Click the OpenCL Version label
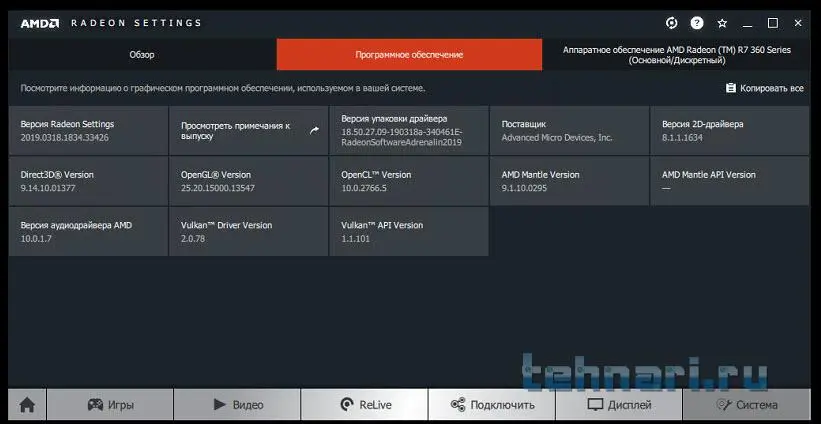 click(376, 174)
